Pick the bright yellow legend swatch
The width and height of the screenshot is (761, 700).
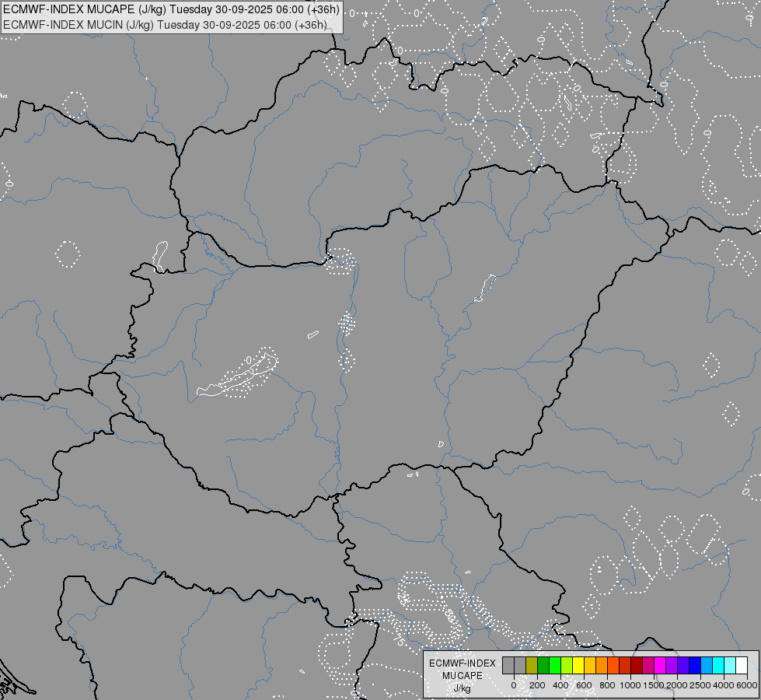coord(578,665)
